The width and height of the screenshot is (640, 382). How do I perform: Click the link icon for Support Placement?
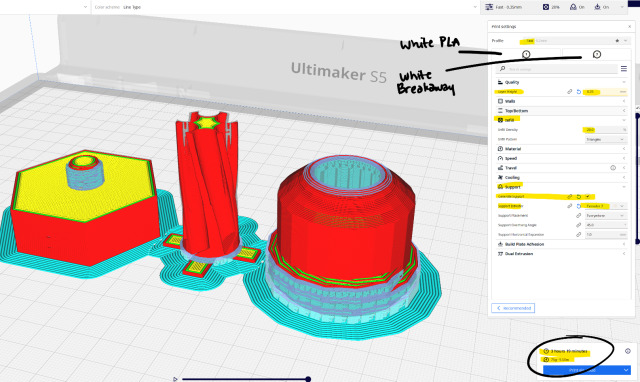578,215
